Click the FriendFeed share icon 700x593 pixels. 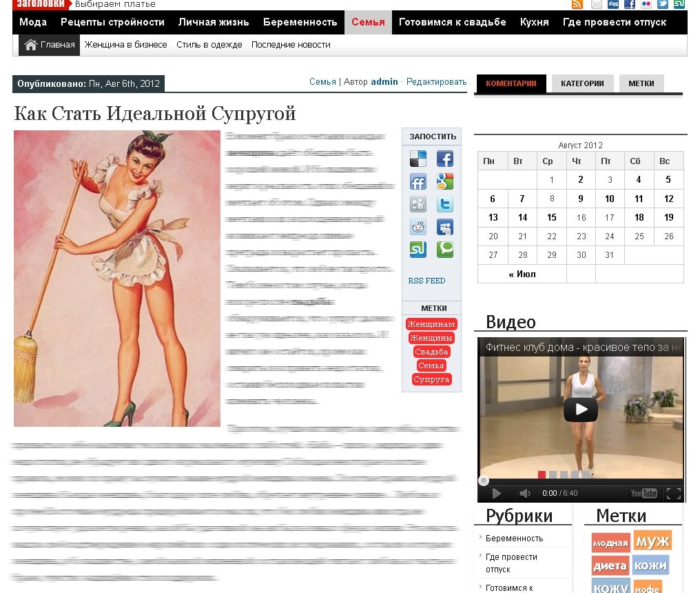pyautogui.click(x=418, y=182)
